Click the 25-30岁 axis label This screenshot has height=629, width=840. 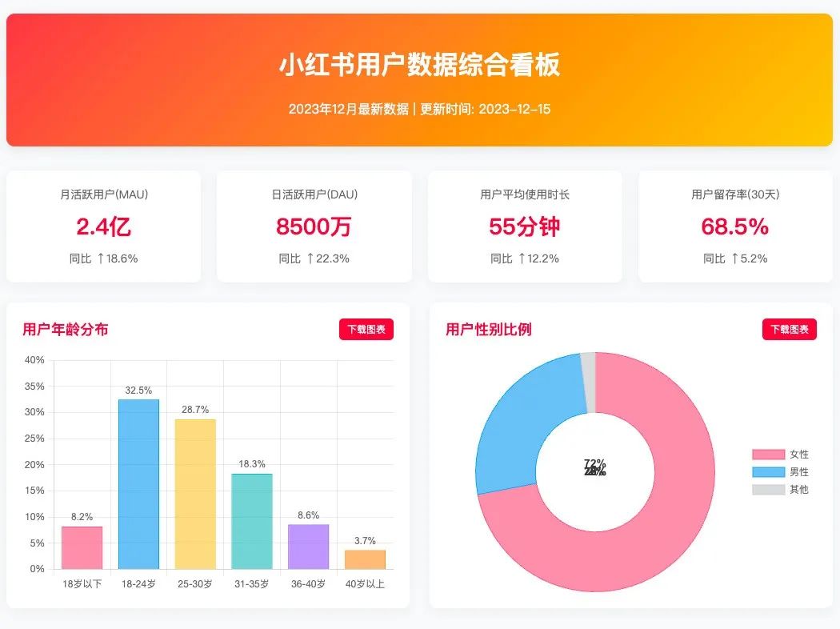[x=195, y=584]
